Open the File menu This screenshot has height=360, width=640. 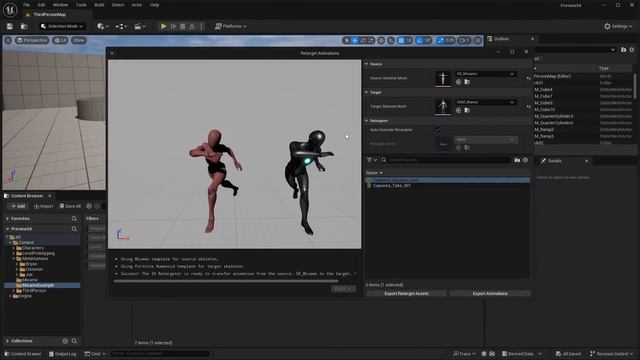click(27, 5)
